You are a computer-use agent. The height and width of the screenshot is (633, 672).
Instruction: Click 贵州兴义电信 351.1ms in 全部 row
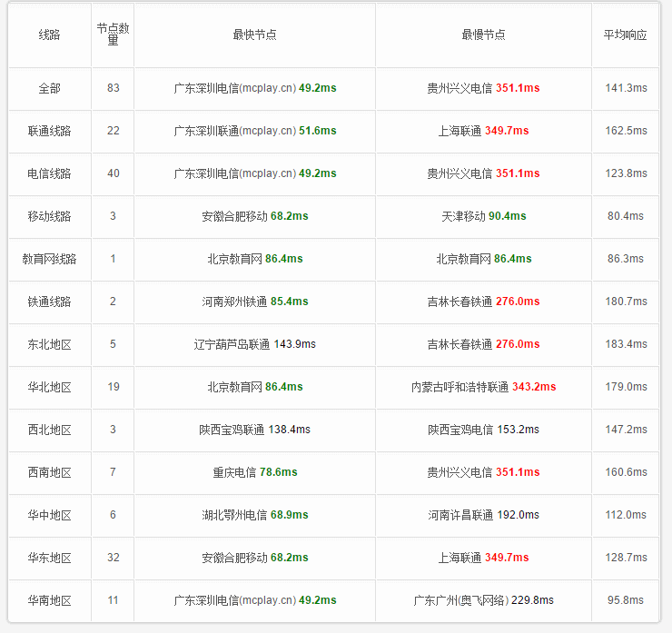pos(483,88)
